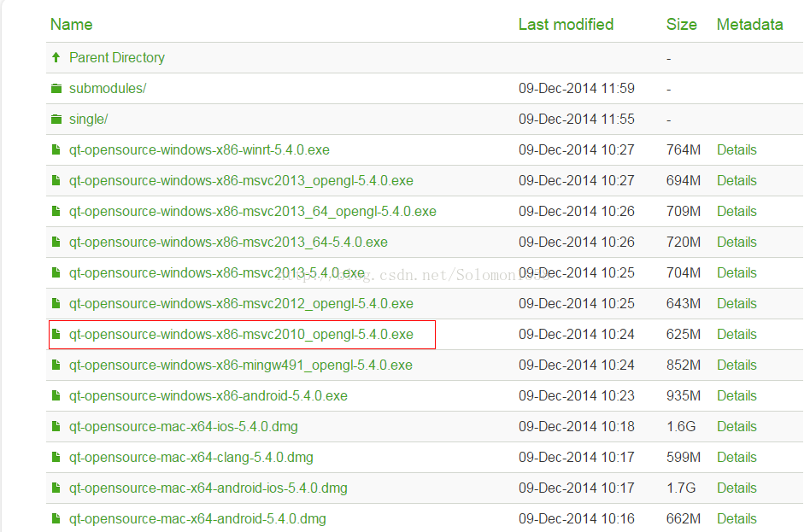
Task: Click file icon beside the mac-x64-android-5.4.0.dmg file
Action: 56,518
